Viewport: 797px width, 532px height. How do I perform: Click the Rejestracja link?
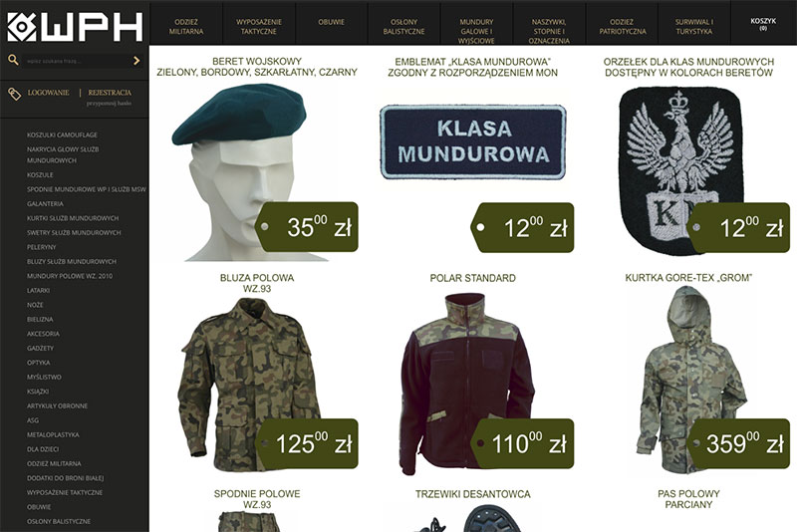tap(110, 93)
